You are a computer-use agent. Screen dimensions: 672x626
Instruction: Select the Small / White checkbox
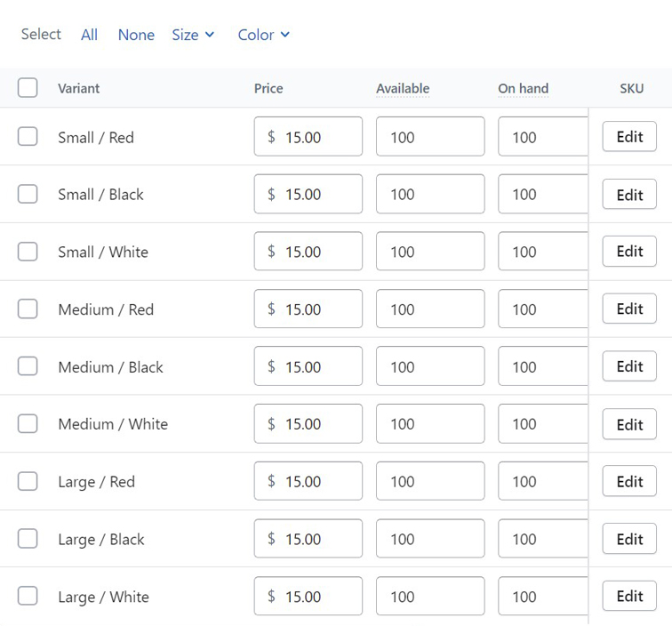[28, 252]
